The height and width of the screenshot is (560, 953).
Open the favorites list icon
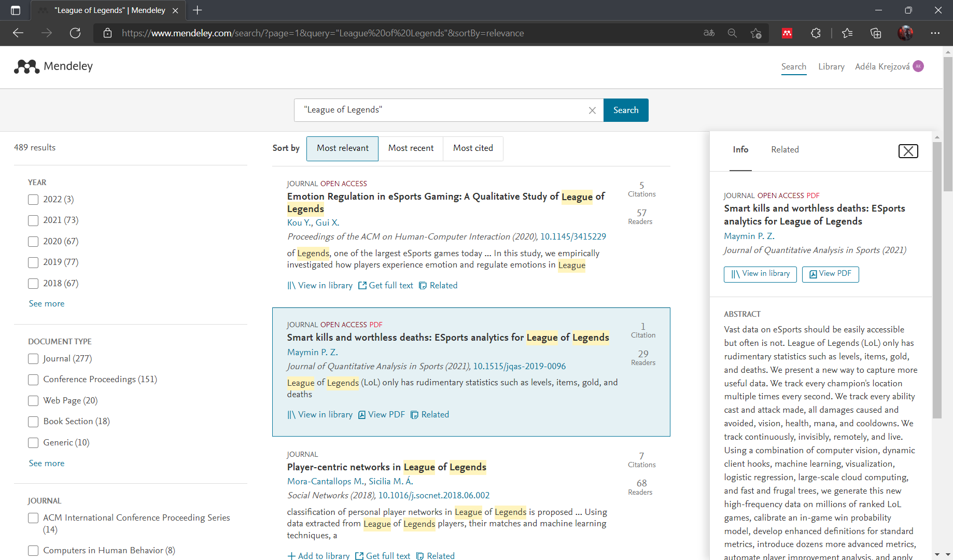[x=847, y=33]
